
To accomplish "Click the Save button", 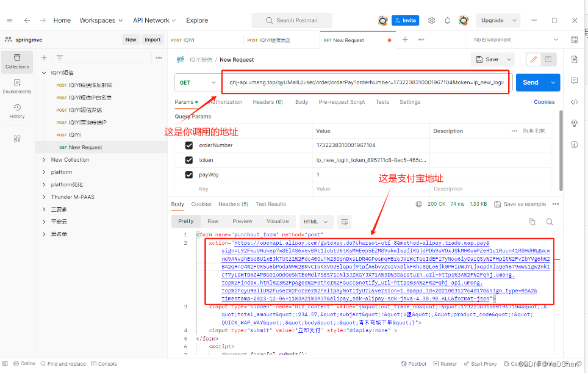I will tap(487, 59).
